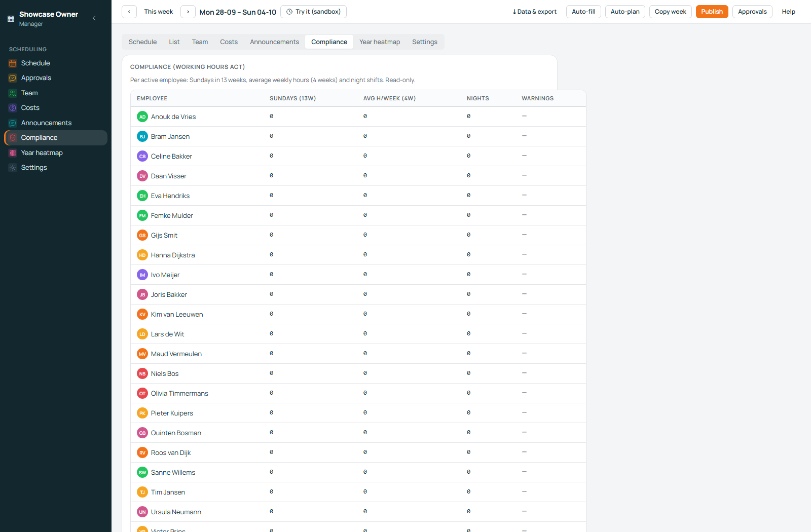Go to previous week arrow
Screen dimensions: 811x532
click(x=129, y=12)
